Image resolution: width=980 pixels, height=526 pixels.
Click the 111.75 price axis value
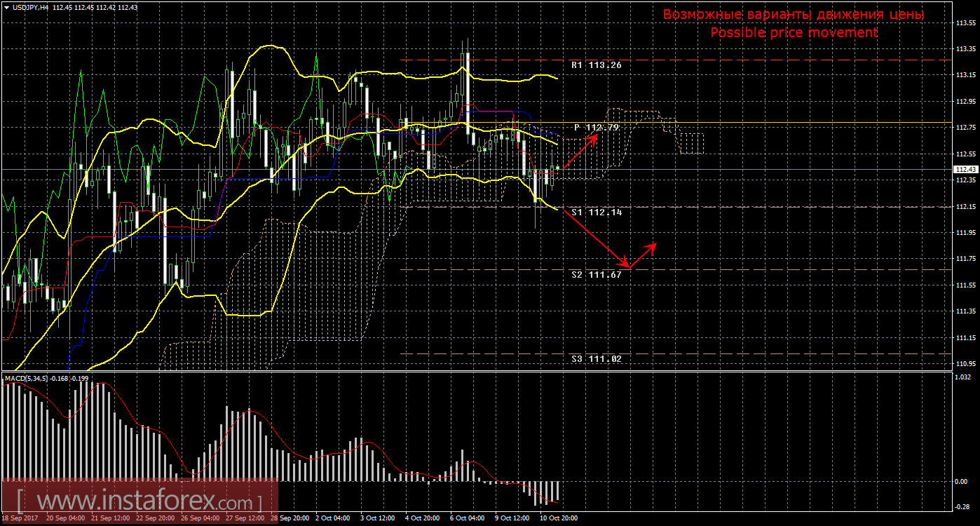[965, 259]
